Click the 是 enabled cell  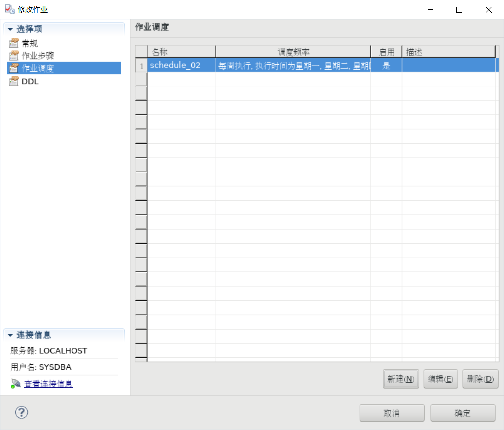[386, 65]
